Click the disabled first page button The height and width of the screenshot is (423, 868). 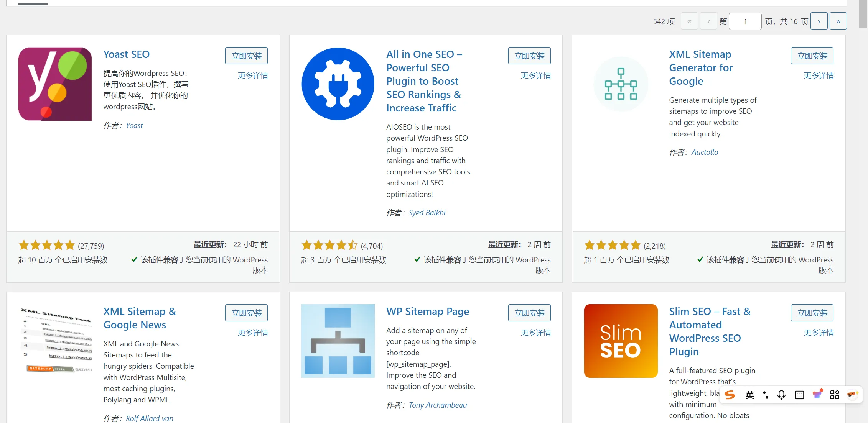pos(689,21)
